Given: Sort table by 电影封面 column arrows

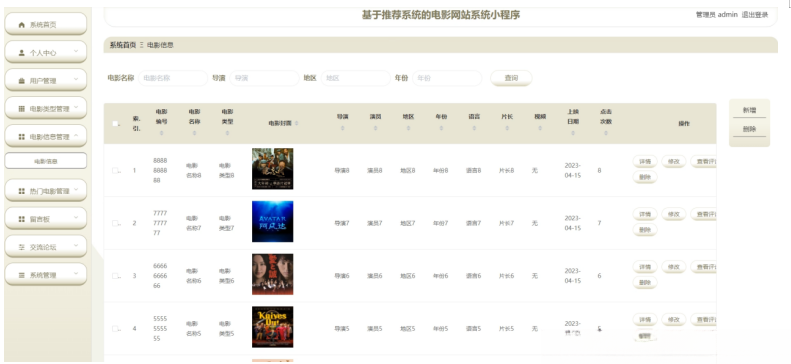Looking at the screenshot, I should [297, 123].
